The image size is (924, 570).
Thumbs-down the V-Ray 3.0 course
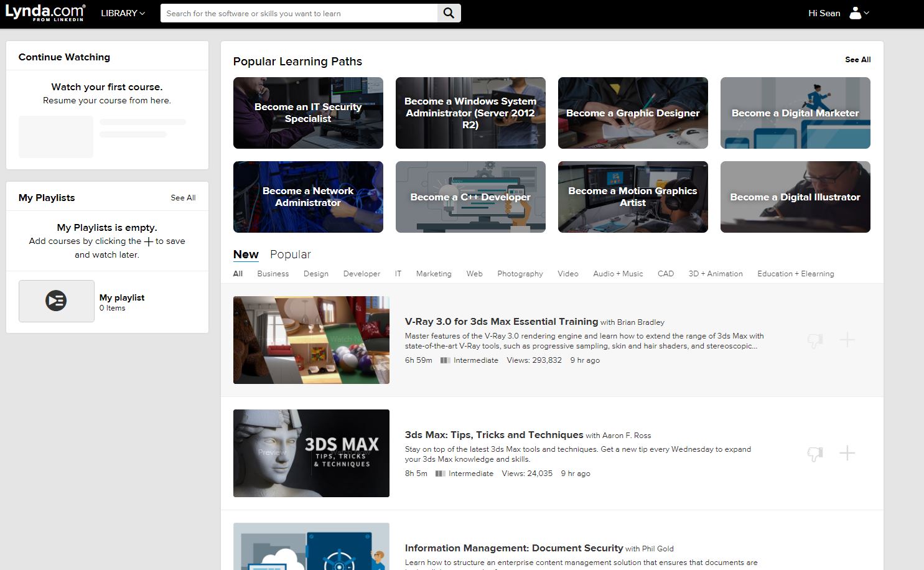[x=814, y=340]
